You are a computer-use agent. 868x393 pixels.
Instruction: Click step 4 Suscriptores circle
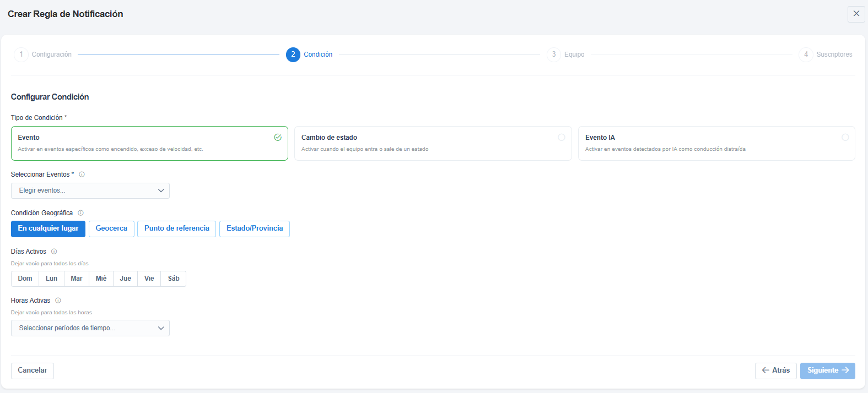click(x=806, y=54)
